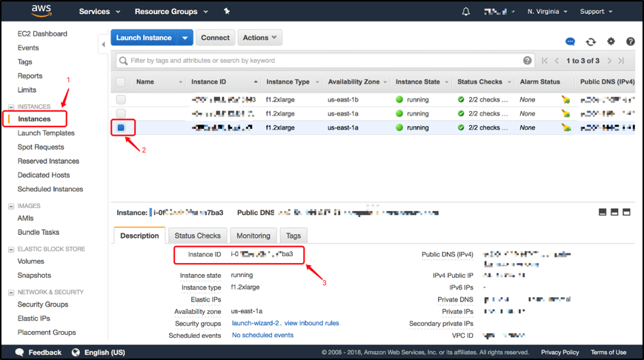Go to the first page of results
Image resolution: width=644 pixels, height=360 pixels.
545,61
